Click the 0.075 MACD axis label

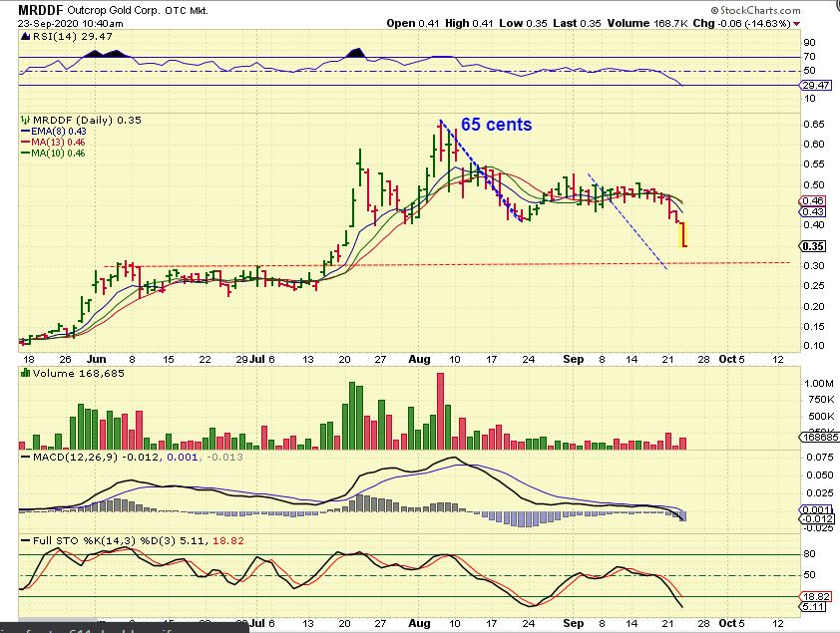tap(820, 457)
